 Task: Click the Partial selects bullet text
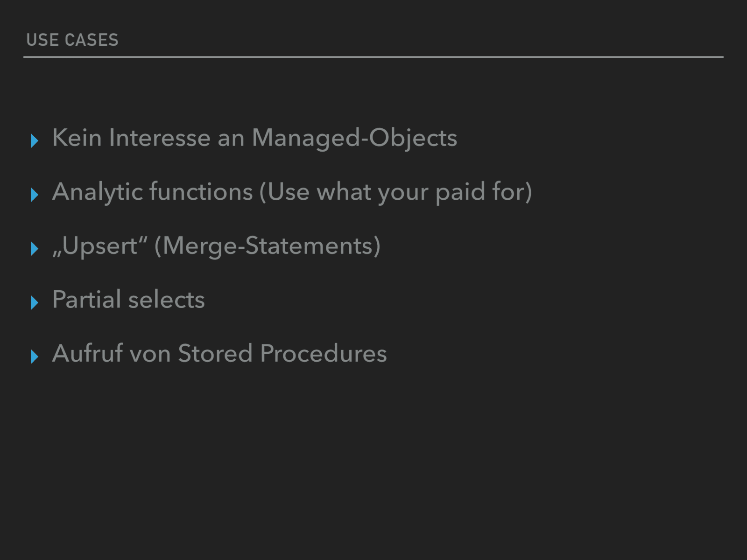click(128, 300)
